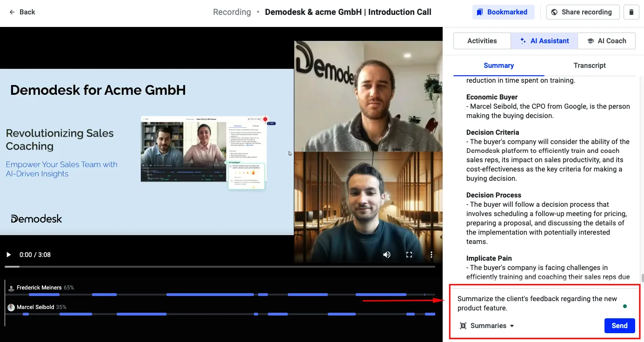Open video more options menu
The width and height of the screenshot is (644, 342).
point(432,255)
